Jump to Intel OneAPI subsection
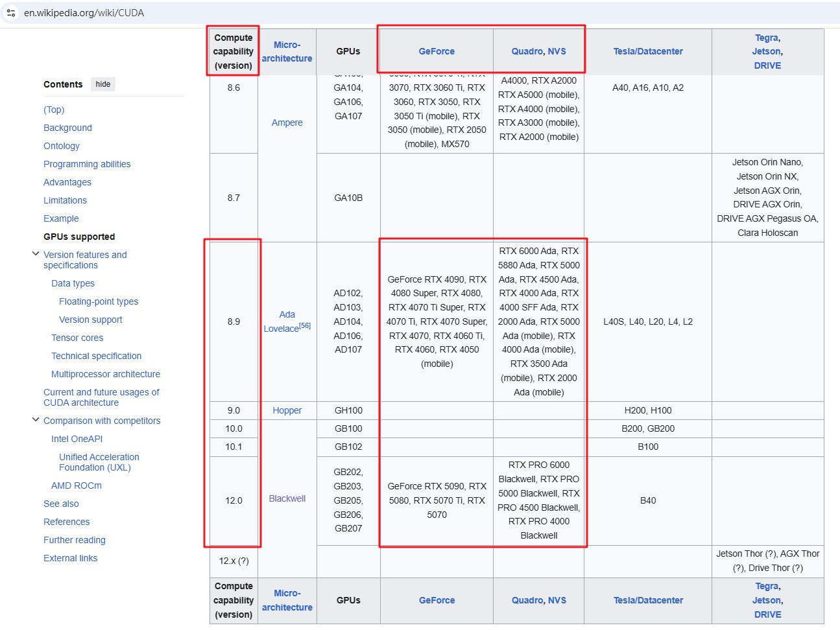 [x=77, y=439]
